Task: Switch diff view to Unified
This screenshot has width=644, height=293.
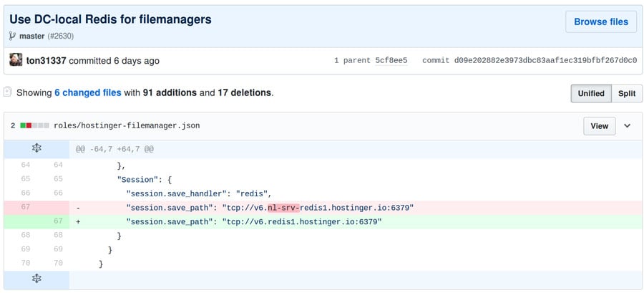Action: pyautogui.click(x=590, y=93)
